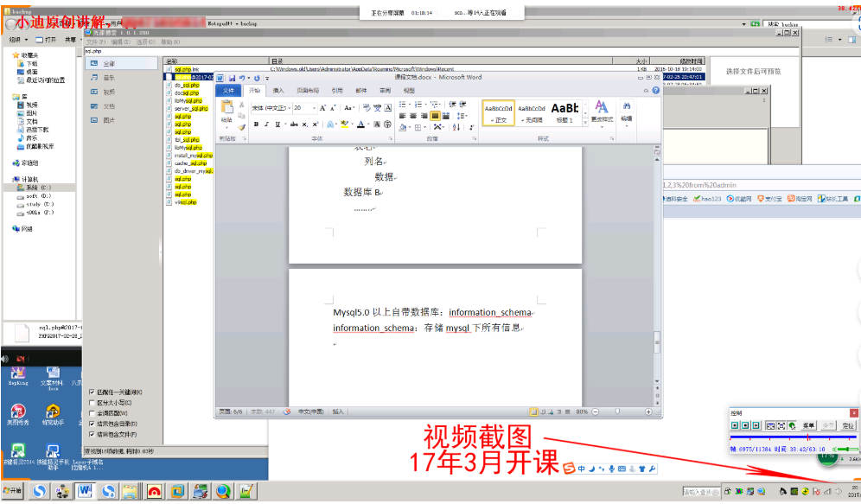Open the hao123 favorites link
861x504 pixels.
point(709,198)
